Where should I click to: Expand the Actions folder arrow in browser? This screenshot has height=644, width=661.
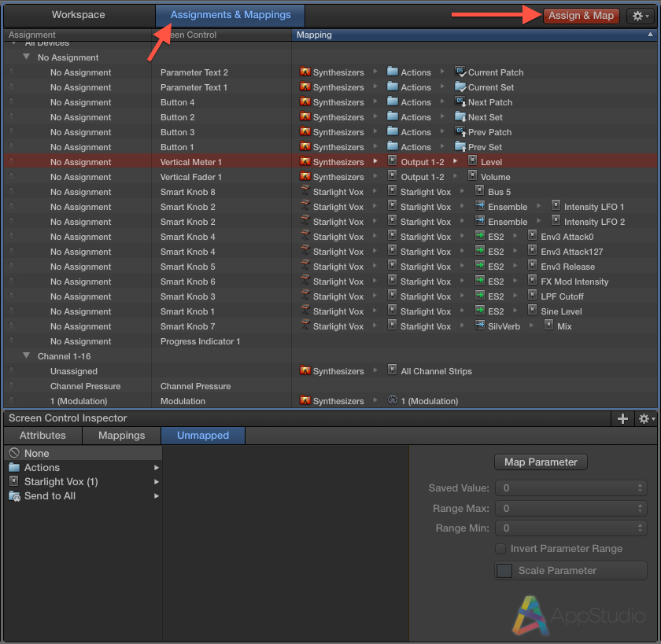tap(157, 468)
